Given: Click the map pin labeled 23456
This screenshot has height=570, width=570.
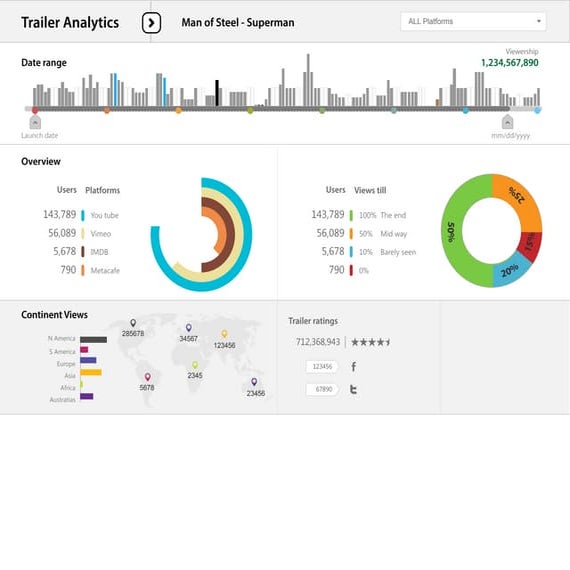Looking at the screenshot, I should [254, 382].
